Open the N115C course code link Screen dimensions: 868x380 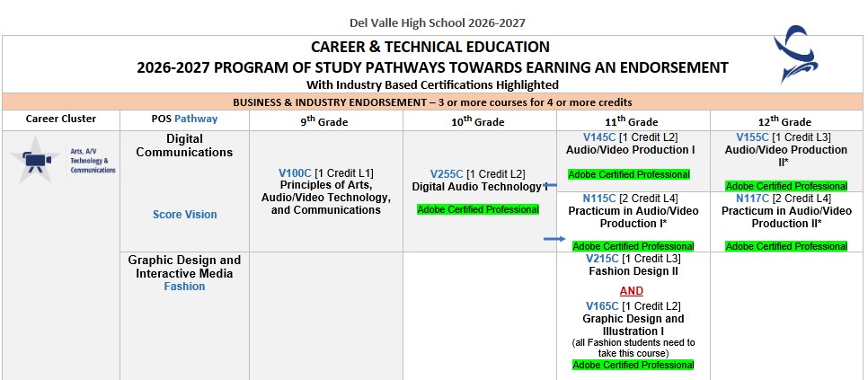click(599, 198)
